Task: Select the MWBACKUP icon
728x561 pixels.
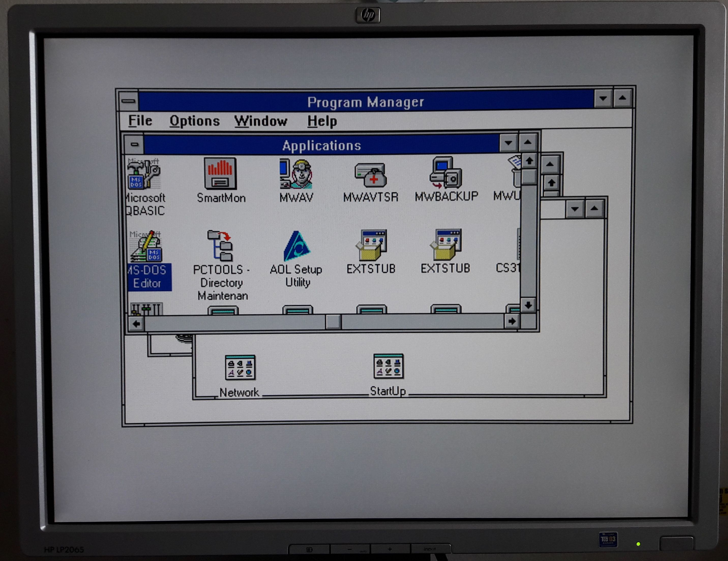Action: coord(446,173)
